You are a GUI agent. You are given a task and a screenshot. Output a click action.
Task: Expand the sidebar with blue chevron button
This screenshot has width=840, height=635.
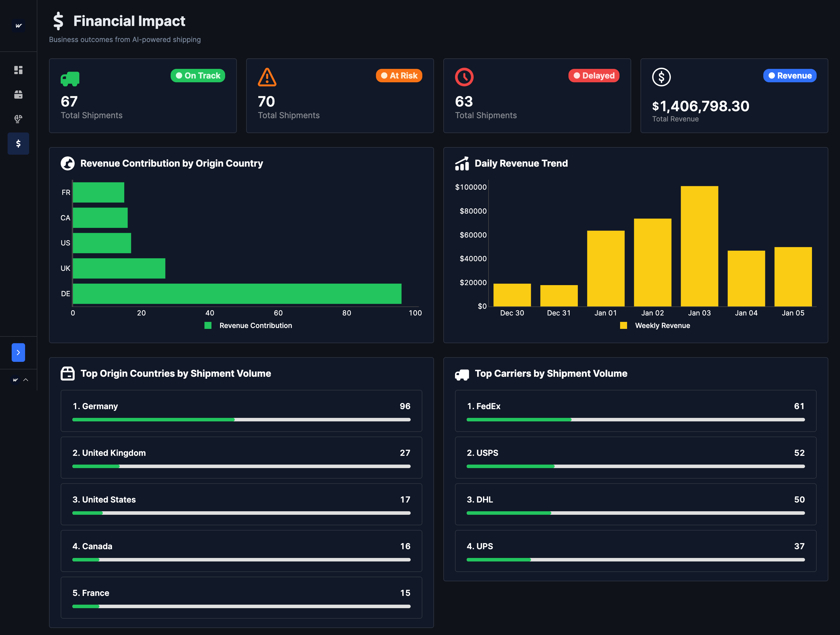point(18,352)
